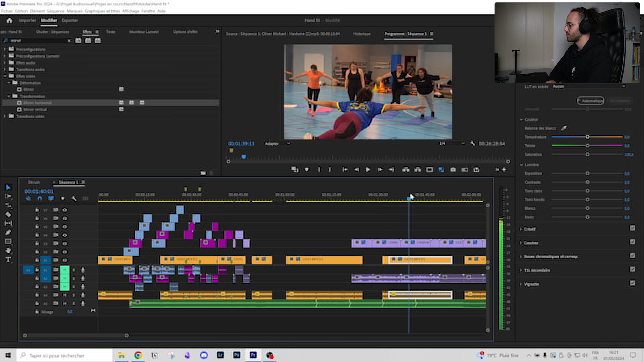Disable the Vignette section checkbox
Screen dimensions: 644x362
pos(632,283)
